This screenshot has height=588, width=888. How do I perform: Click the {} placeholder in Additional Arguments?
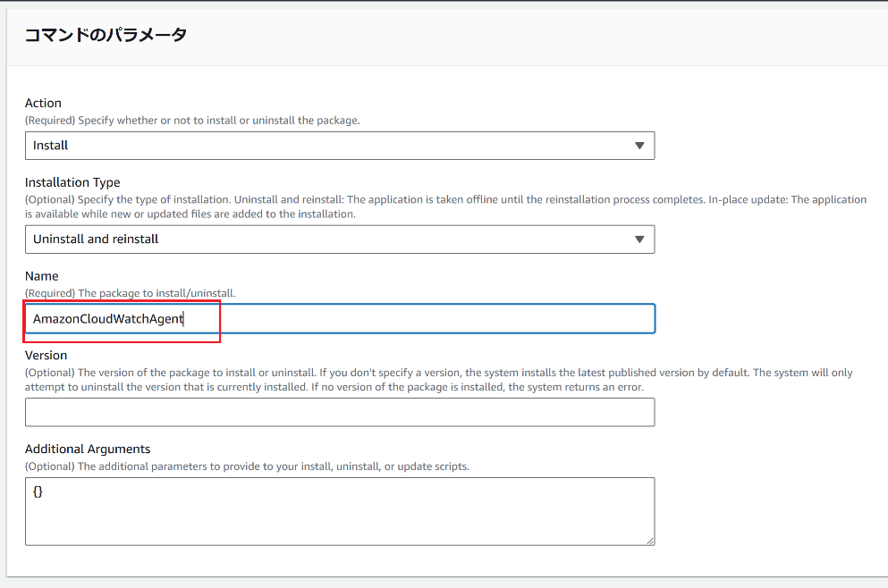point(38,491)
